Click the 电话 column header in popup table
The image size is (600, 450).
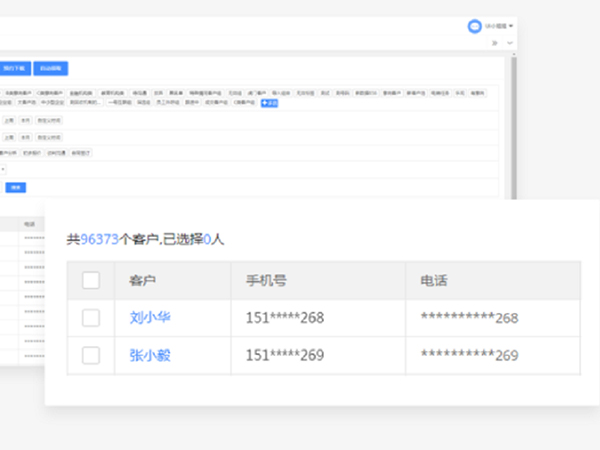(x=434, y=281)
